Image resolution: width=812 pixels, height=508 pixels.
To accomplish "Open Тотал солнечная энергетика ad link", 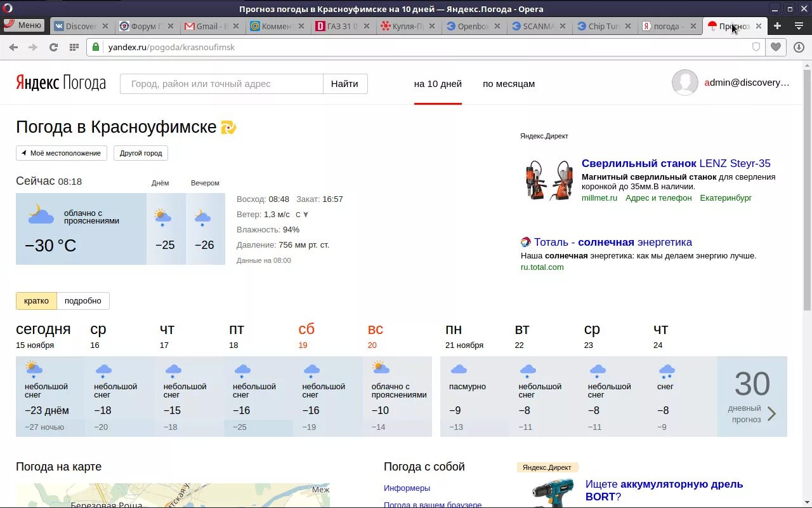I will pos(613,242).
